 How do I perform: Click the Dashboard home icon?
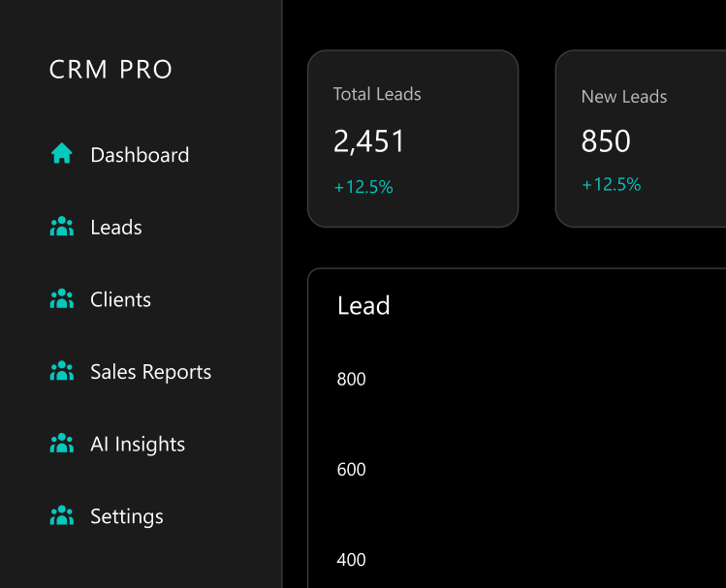(62, 154)
